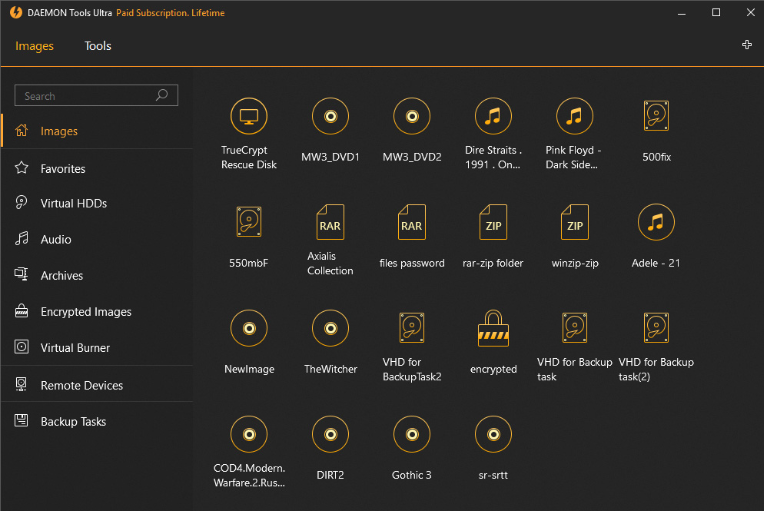Click the search magnifier icon

162,95
